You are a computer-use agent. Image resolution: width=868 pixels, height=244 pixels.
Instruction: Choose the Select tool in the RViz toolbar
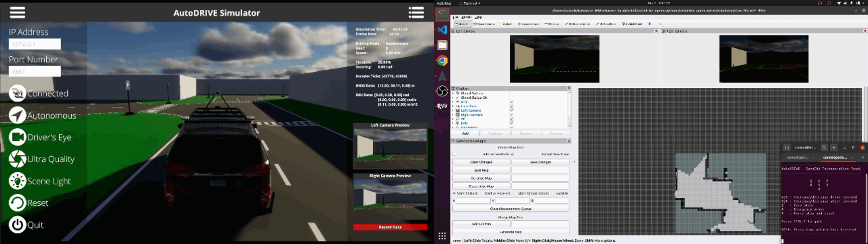pyautogui.click(x=506, y=24)
